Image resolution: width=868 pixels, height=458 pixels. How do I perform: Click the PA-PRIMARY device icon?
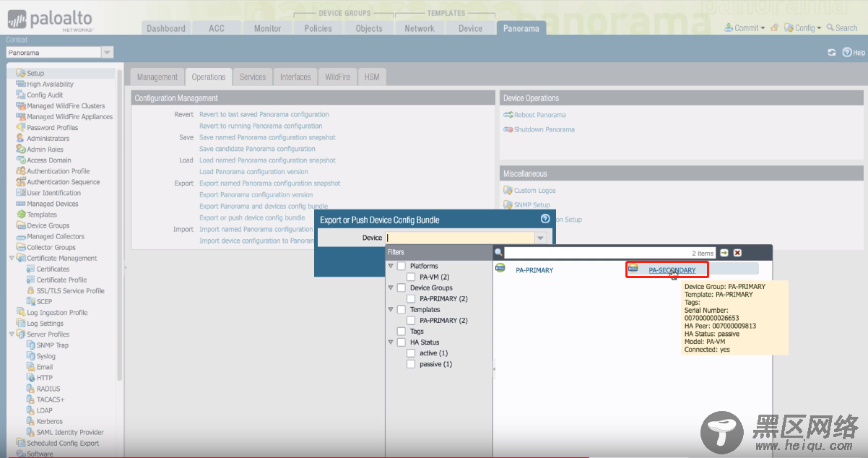click(x=500, y=269)
